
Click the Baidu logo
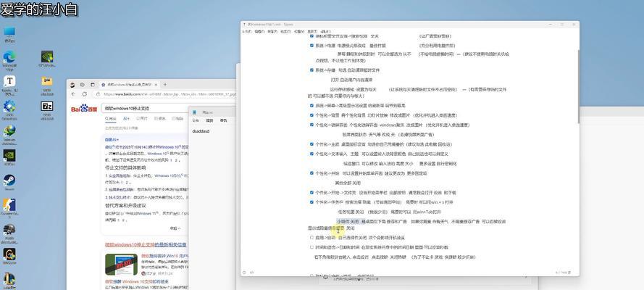point(84,109)
